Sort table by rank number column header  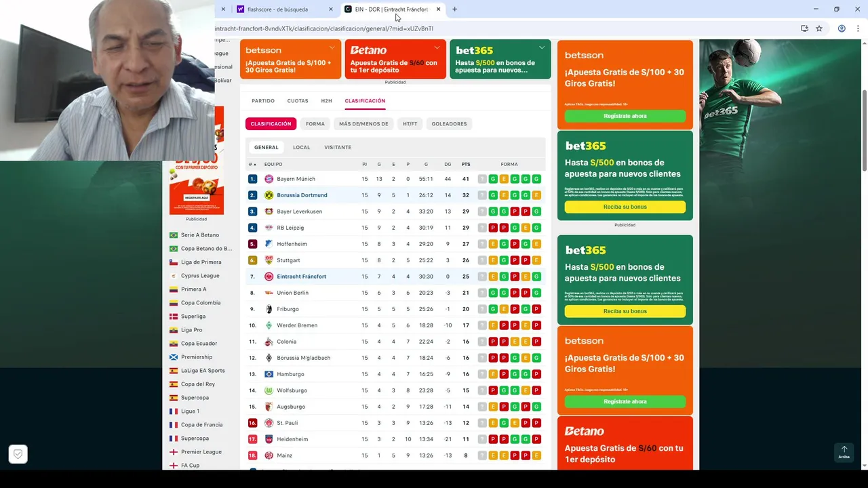252,164
